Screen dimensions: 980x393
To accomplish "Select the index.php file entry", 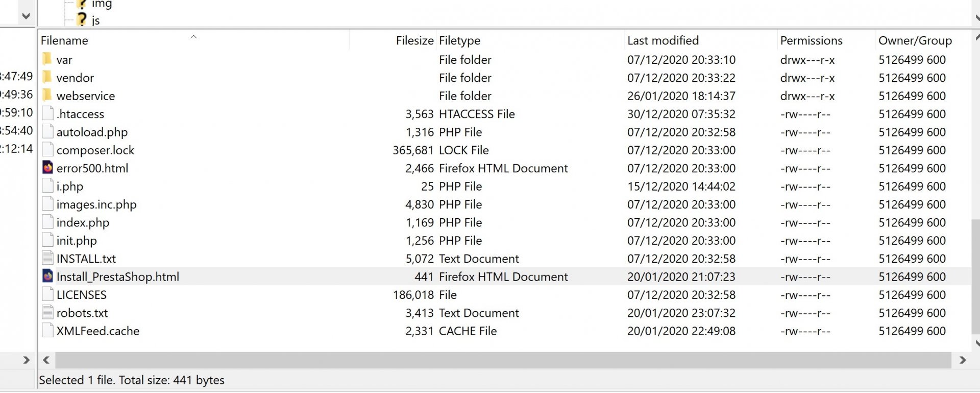I will (x=505, y=222).
